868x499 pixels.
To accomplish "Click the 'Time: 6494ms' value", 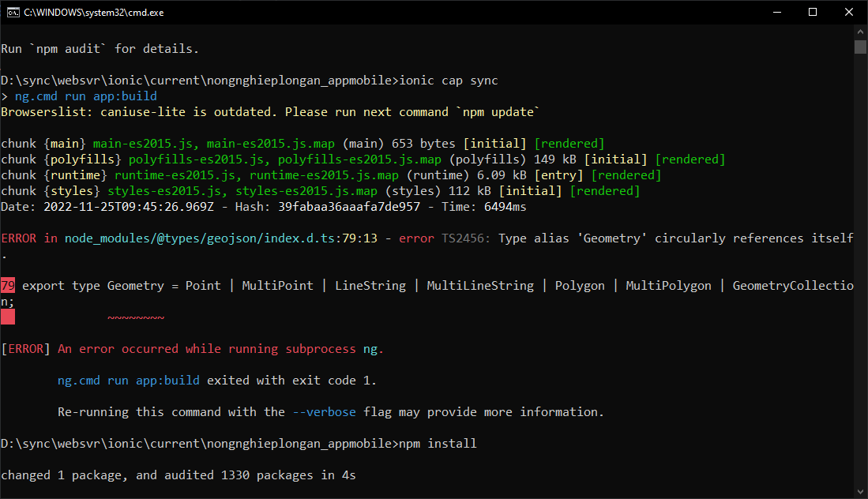I will 484,207.
